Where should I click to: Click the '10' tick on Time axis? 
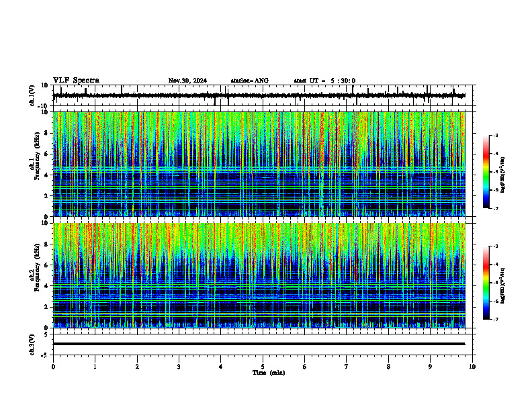click(x=472, y=367)
